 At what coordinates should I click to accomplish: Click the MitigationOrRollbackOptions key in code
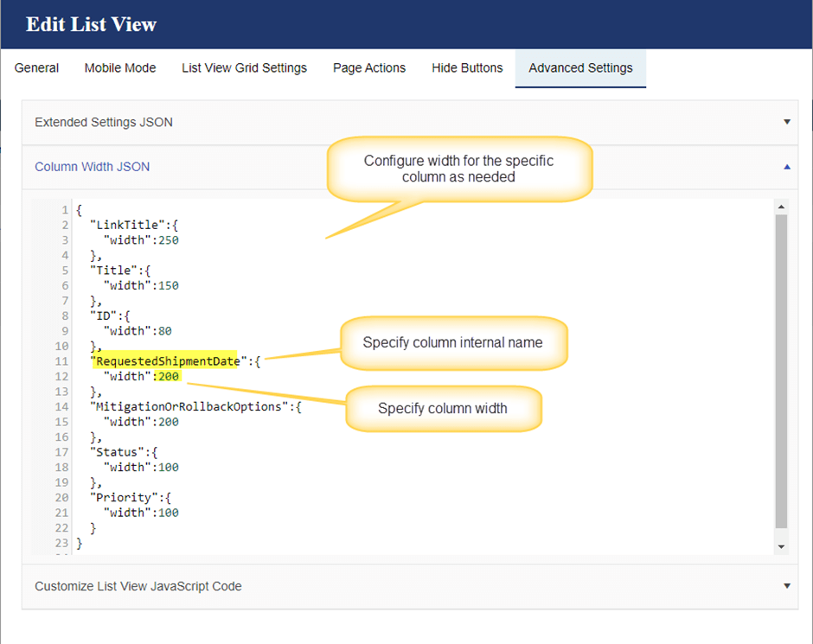coord(190,406)
